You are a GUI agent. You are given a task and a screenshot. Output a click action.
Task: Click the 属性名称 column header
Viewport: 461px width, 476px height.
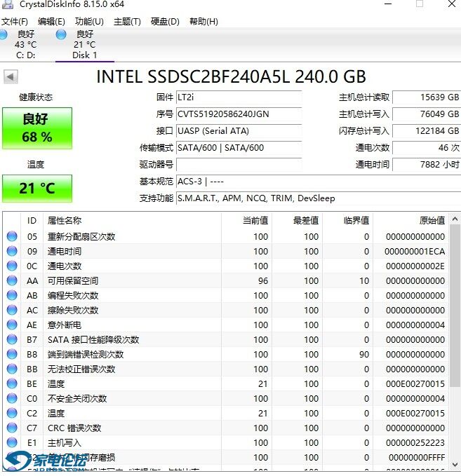point(132,220)
